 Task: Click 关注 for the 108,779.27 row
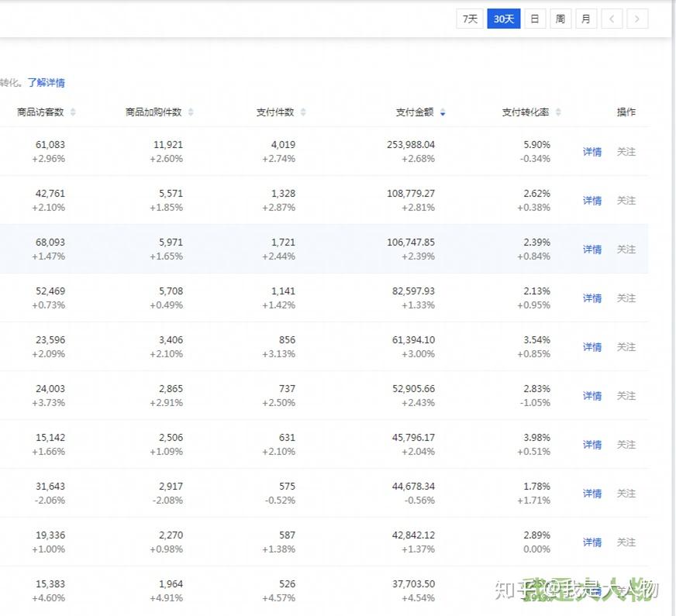point(626,201)
